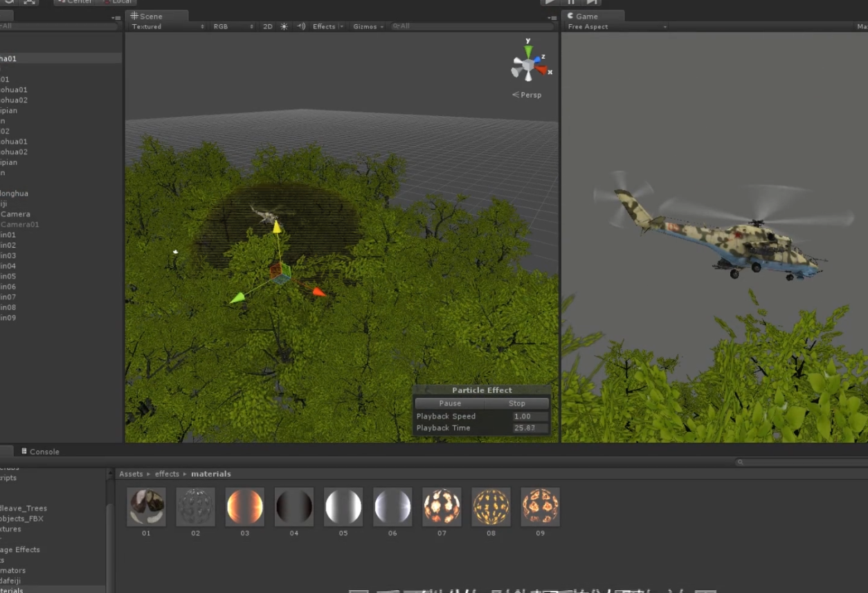Stop the particle effect
This screenshot has width=868, height=593.
point(517,403)
